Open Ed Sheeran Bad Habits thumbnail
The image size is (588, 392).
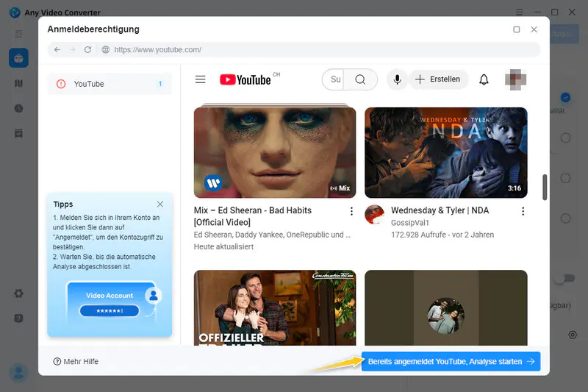(275, 152)
